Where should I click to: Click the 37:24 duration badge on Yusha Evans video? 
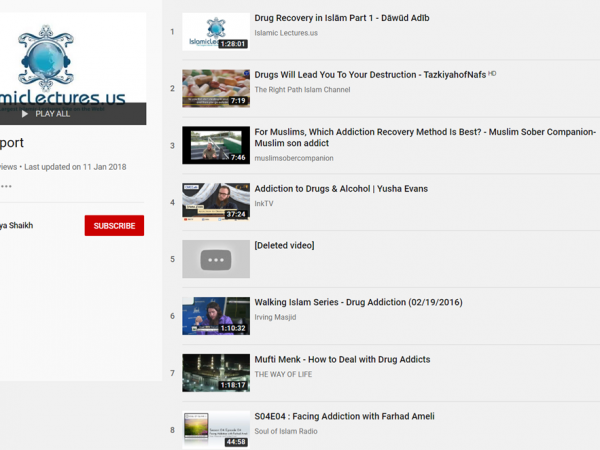tap(235, 214)
